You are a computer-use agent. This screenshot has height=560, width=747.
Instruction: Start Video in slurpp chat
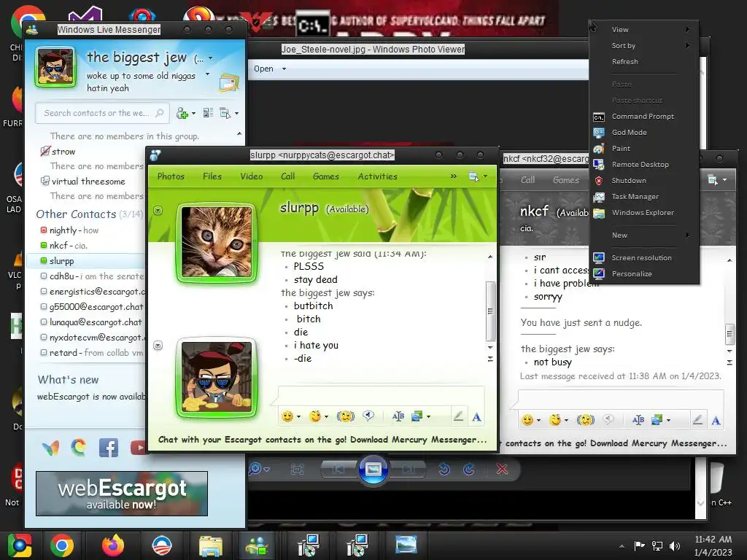(x=251, y=176)
